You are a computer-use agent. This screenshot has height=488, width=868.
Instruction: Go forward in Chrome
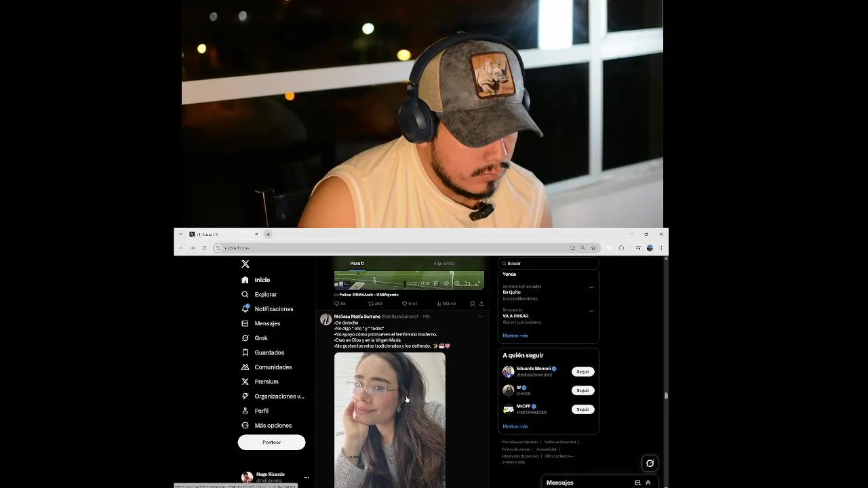click(193, 248)
